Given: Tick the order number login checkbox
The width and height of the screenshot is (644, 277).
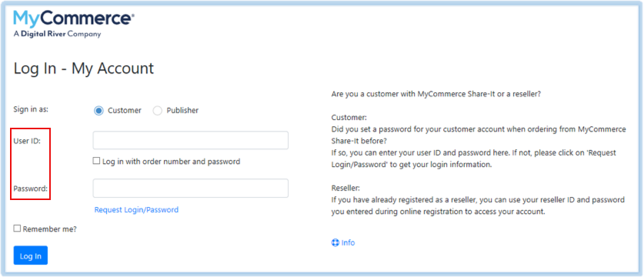Looking at the screenshot, I should pos(96,161).
